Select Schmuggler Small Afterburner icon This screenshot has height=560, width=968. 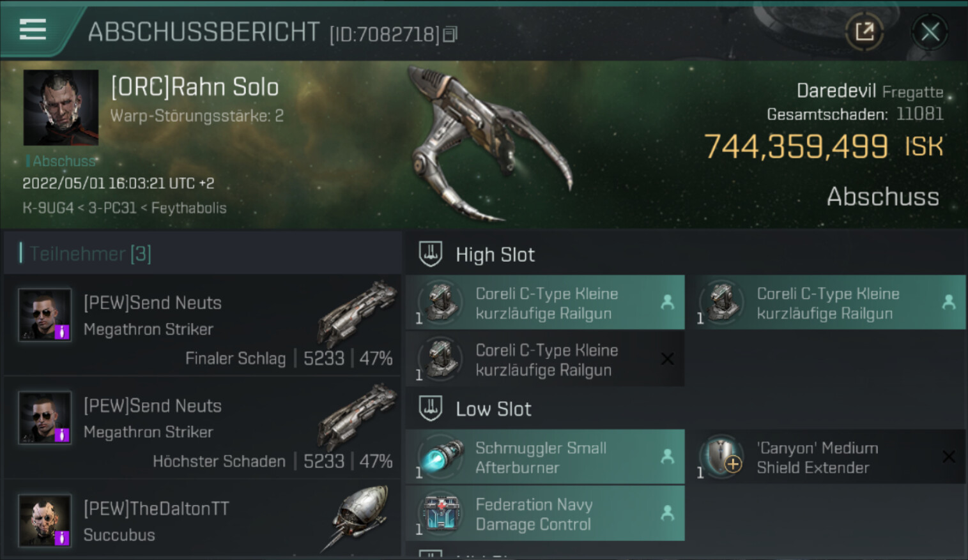coord(441,457)
